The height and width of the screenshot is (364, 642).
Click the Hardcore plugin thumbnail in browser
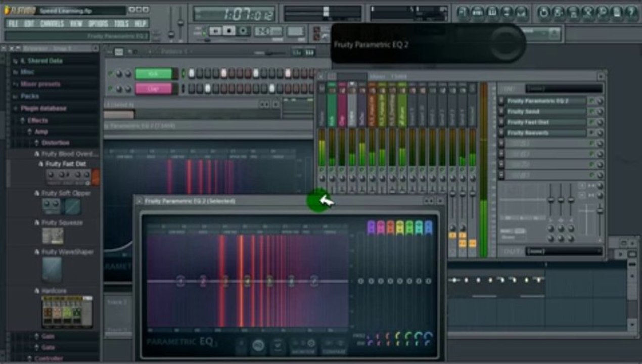point(67,312)
